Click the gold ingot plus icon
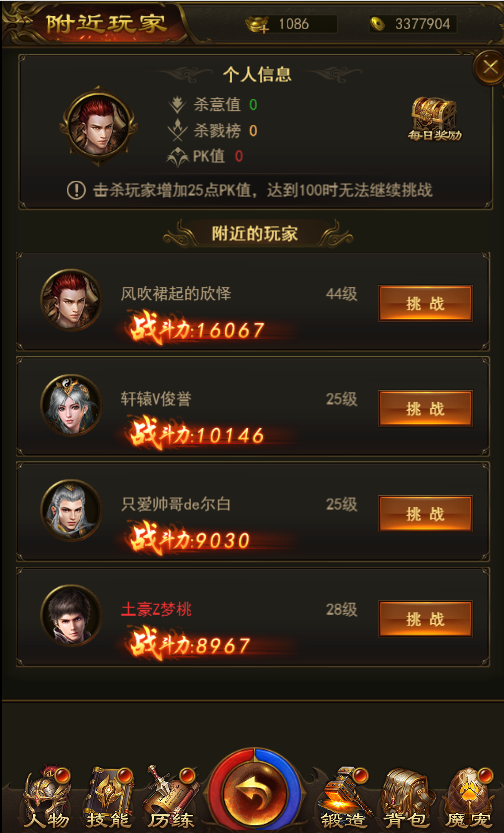The width and height of the screenshot is (504, 833). pyautogui.click(x=258, y=24)
